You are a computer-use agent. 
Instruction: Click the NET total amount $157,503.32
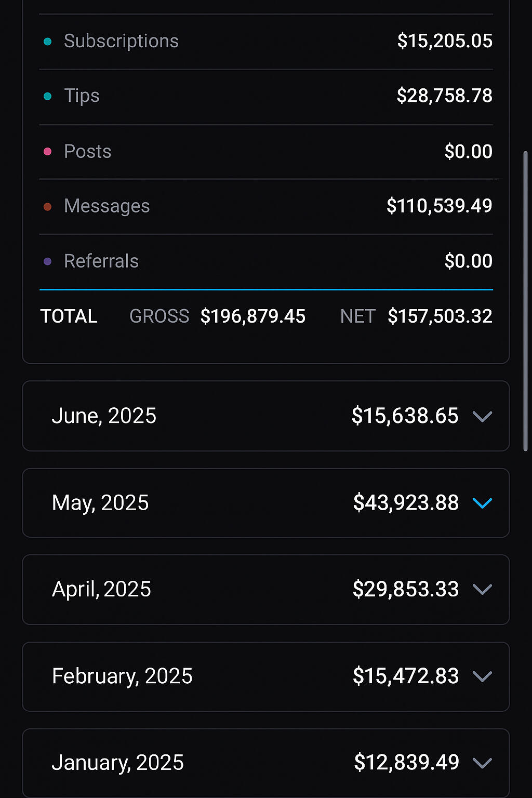[440, 316]
